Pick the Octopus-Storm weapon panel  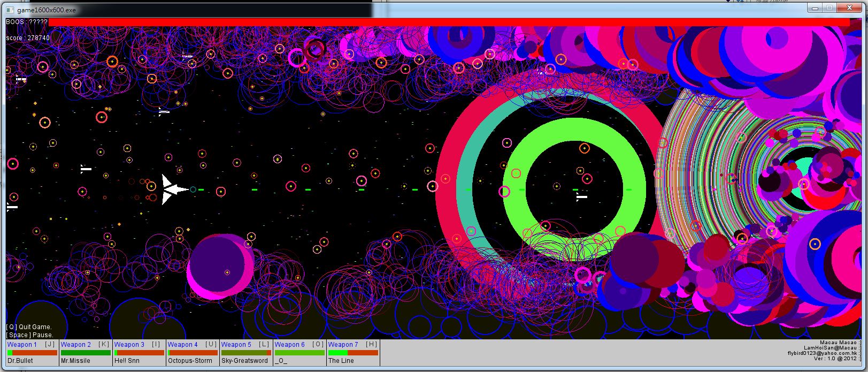point(193,353)
